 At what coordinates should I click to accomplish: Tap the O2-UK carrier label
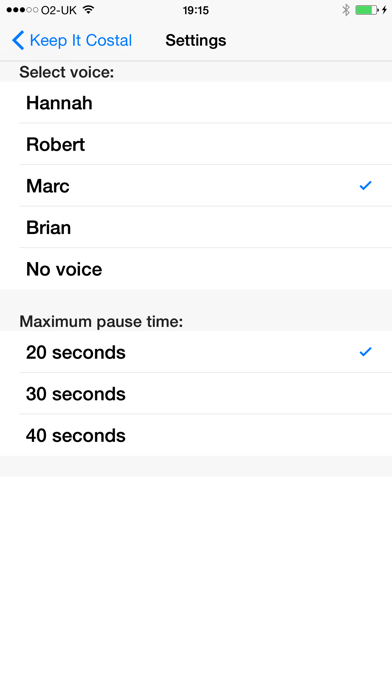(59, 10)
